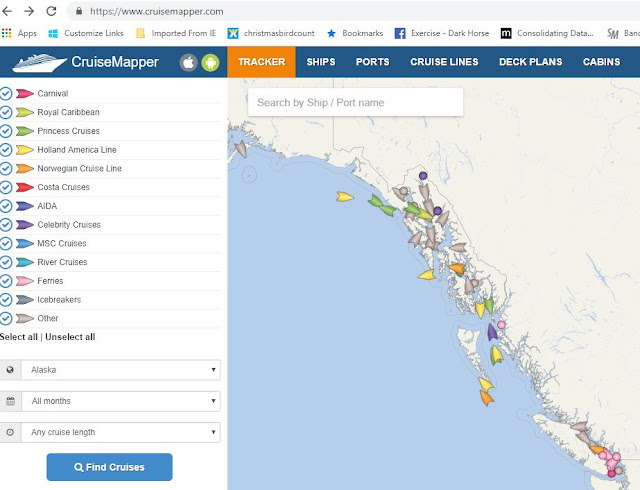Open the Bookmarks star bookmark

click(355, 33)
